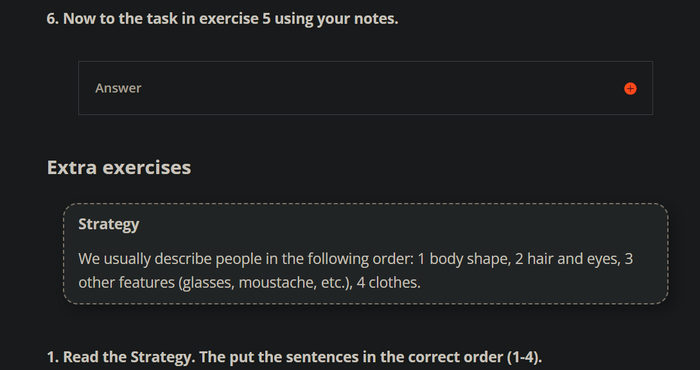Click the word "glasses" in the strategy text
Viewport: 700px width, 370px height.
[206, 283]
